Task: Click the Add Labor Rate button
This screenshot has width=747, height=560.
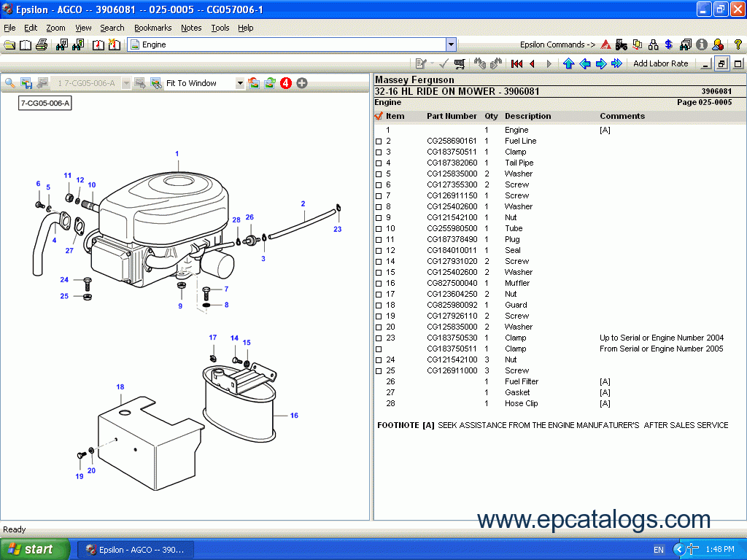Action: [x=660, y=63]
